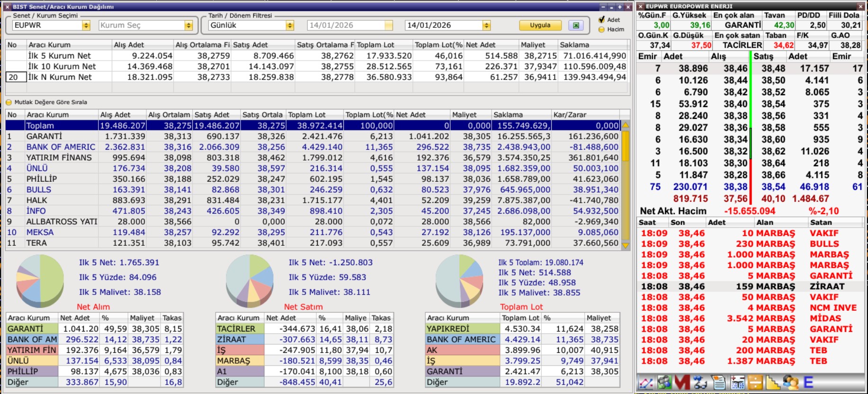Click the two-people users icon
Image resolution: width=868 pixels, height=394 pixels.
coord(790,383)
